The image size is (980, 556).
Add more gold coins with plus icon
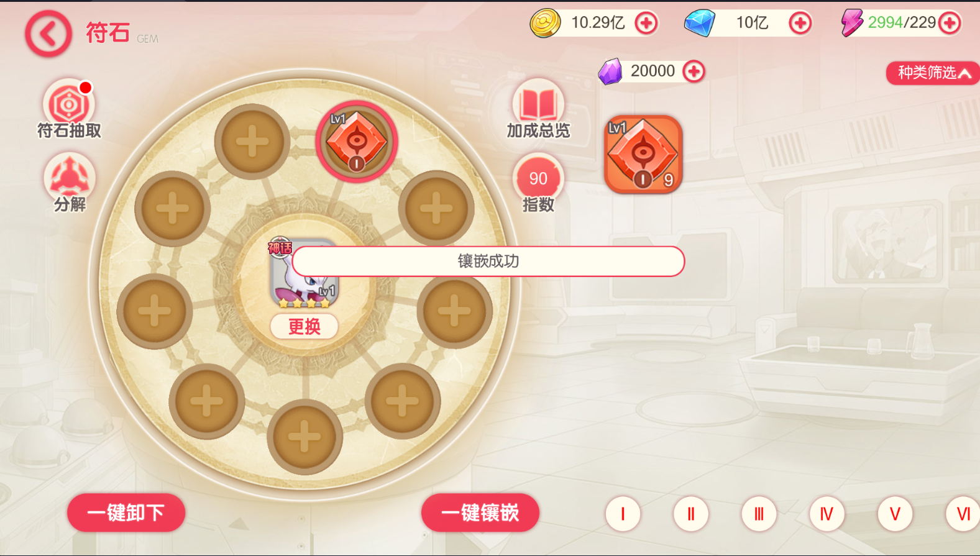point(646,24)
